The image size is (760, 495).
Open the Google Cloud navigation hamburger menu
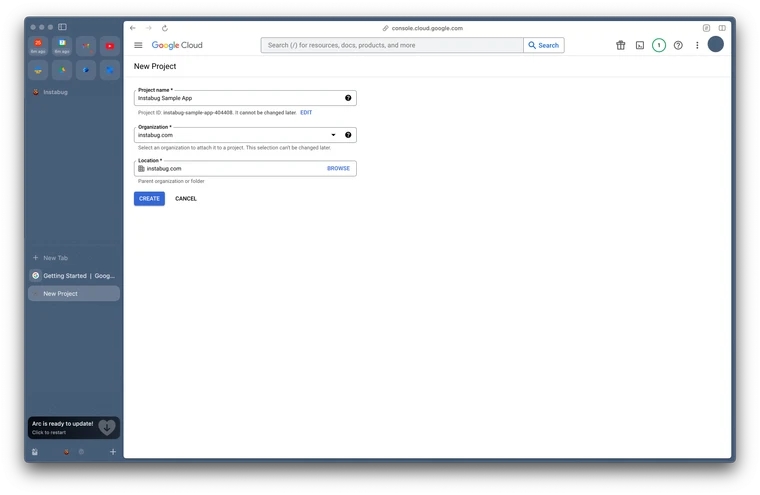click(x=138, y=45)
